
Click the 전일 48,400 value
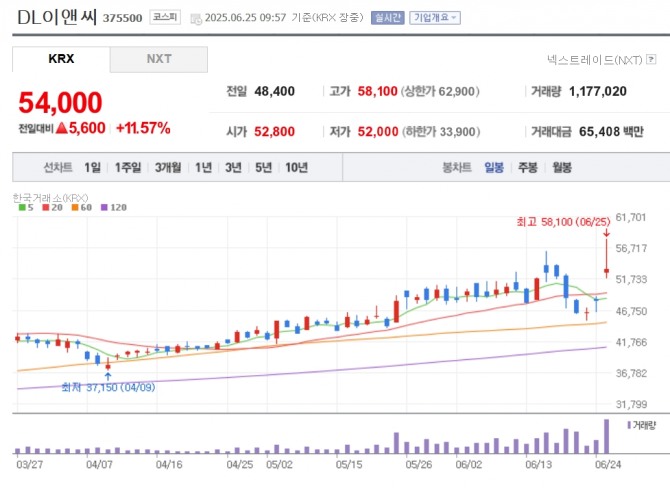274,91
